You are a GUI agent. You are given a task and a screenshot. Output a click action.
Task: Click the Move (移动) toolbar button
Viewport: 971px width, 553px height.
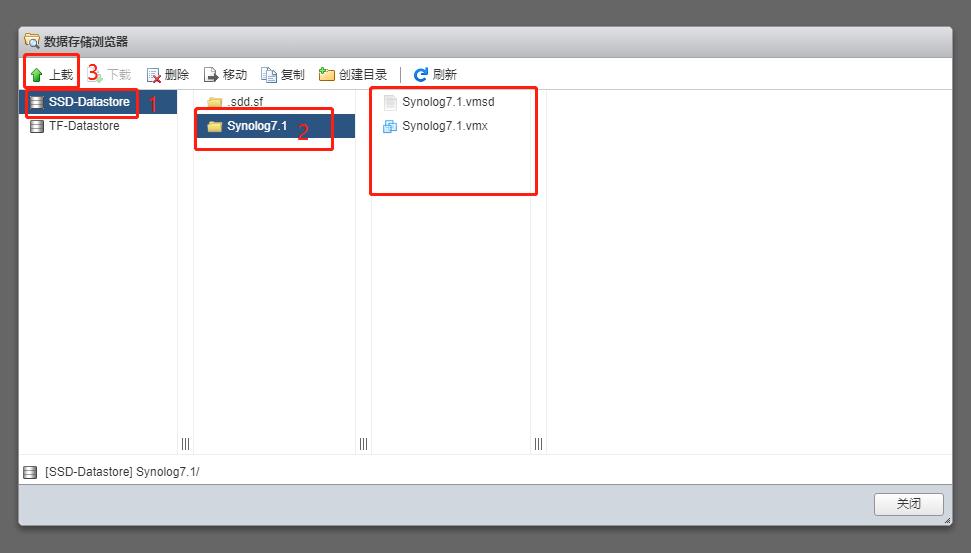click(x=225, y=75)
